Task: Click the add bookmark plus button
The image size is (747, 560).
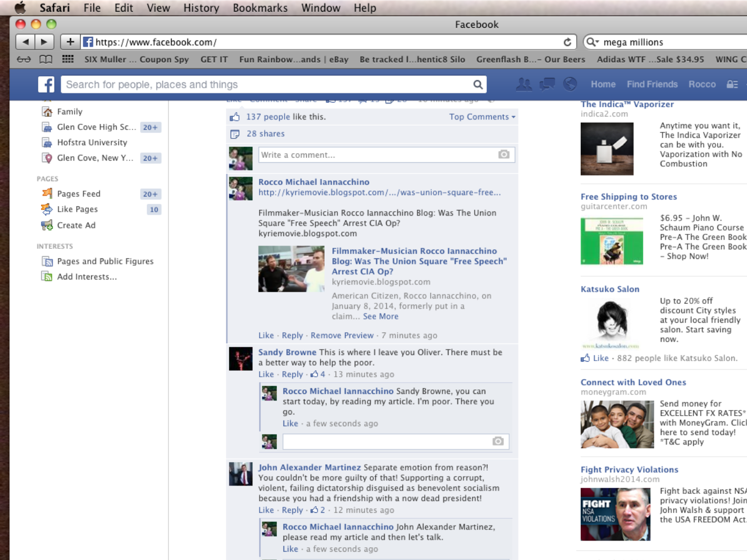Action: pyautogui.click(x=70, y=42)
